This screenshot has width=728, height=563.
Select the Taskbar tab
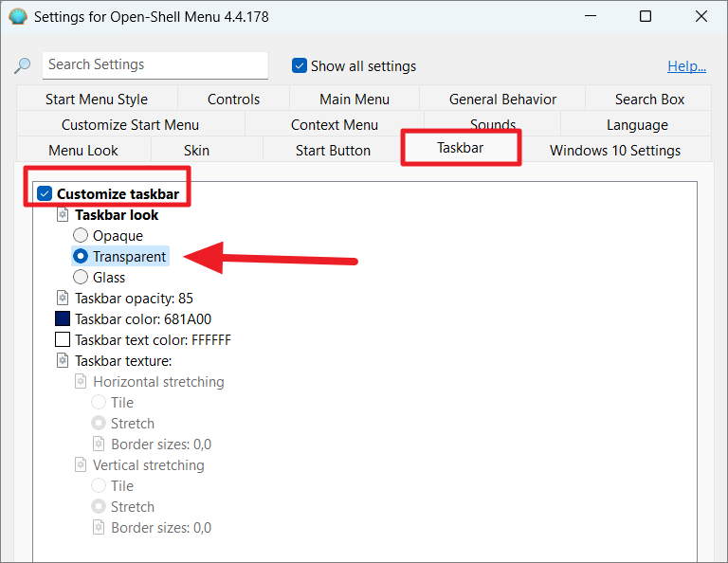tap(460, 148)
